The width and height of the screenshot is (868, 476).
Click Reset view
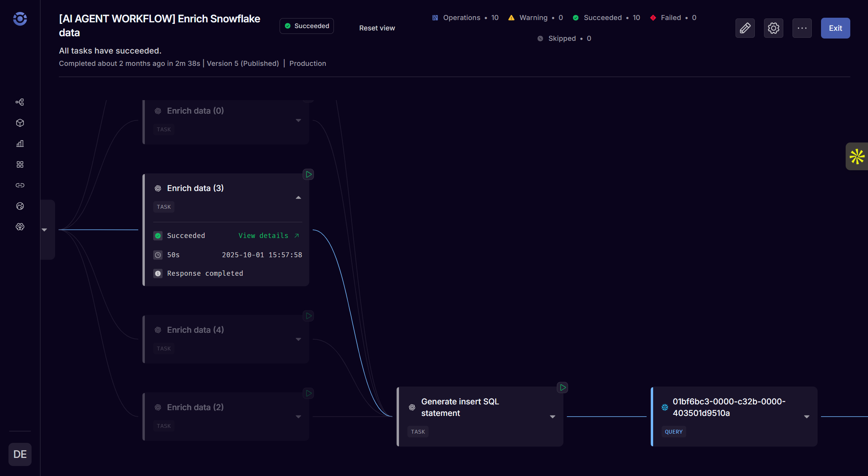click(377, 28)
